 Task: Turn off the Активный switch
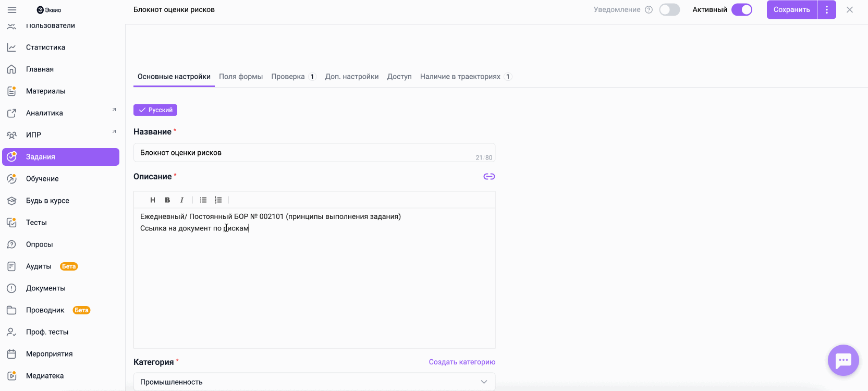[x=741, y=10]
